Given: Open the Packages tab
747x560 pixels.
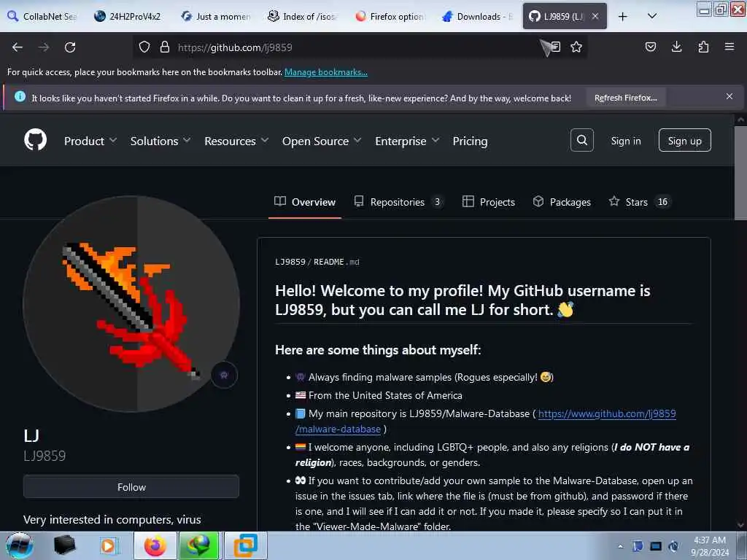Looking at the screenshot, I should pos(562,202).
